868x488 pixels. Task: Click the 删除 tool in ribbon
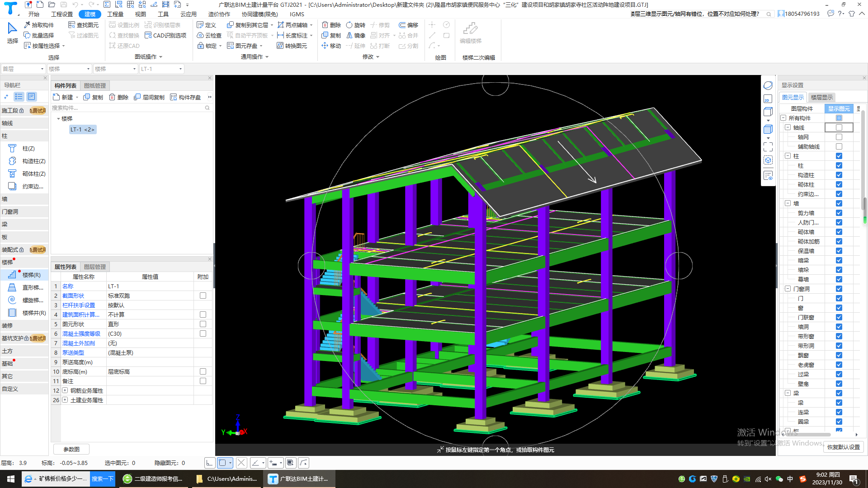tap(331, 25)
